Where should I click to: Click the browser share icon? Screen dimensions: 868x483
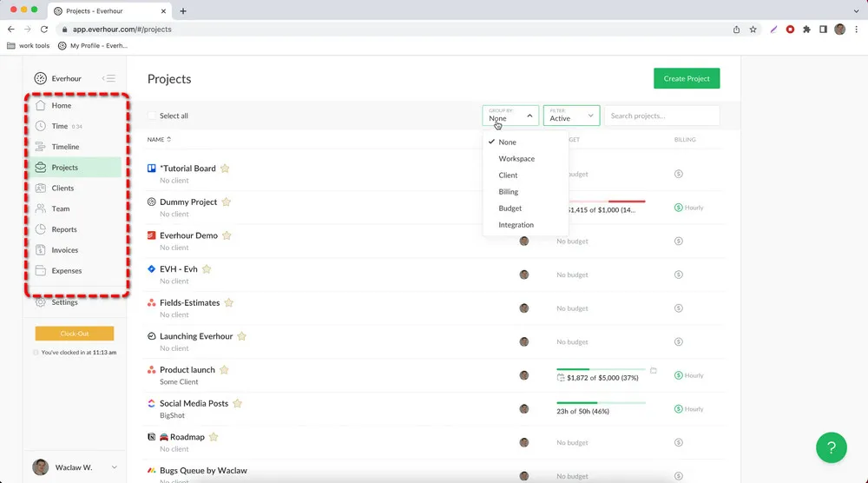click(736, 30)
